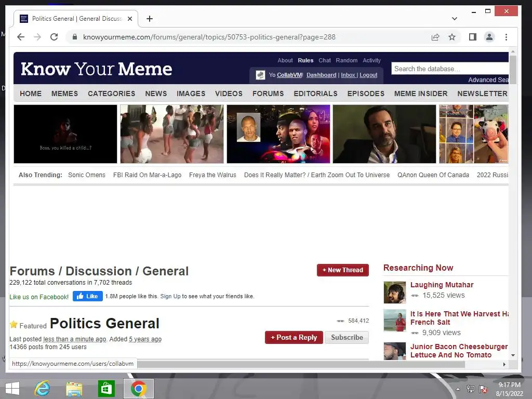Click the Action Center flag icon
The width and height of the screenshot is (532, 399).
pyautogui.click(x=483, y=389)
